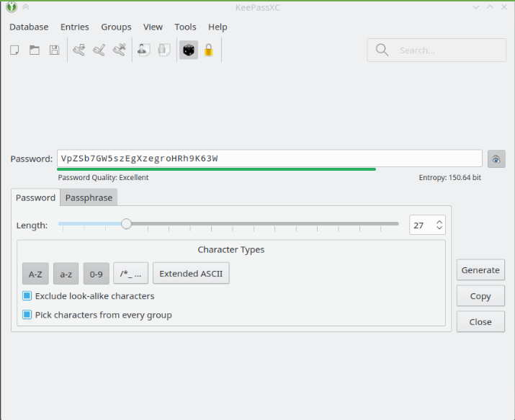Click the Length slider handle
Image resolution: width=515 pixels, height=420 pixels.
[126, 223]
